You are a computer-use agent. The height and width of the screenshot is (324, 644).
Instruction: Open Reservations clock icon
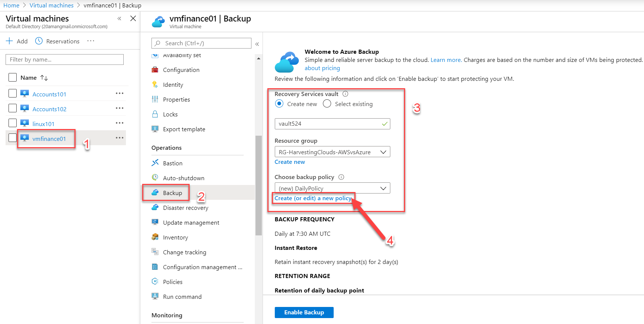(39, 41)
